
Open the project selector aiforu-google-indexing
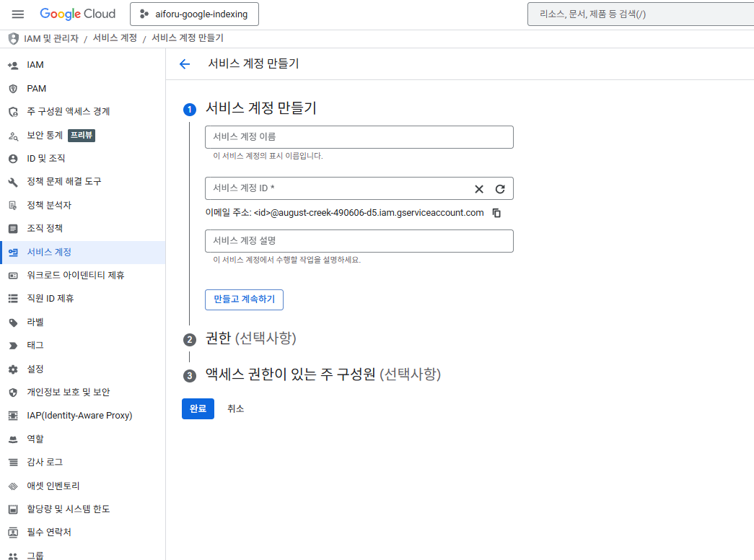pyautogui.click(x=193, y=14)
